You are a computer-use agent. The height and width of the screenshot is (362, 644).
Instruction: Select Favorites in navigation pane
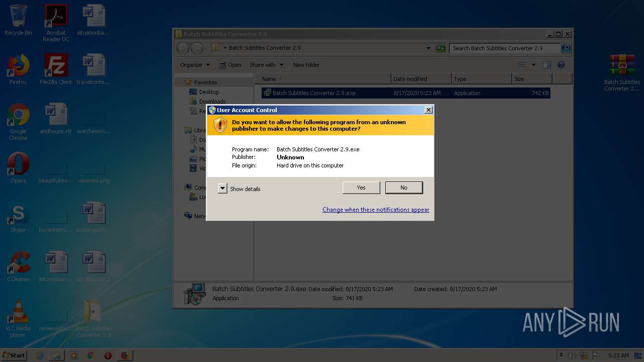205,82
